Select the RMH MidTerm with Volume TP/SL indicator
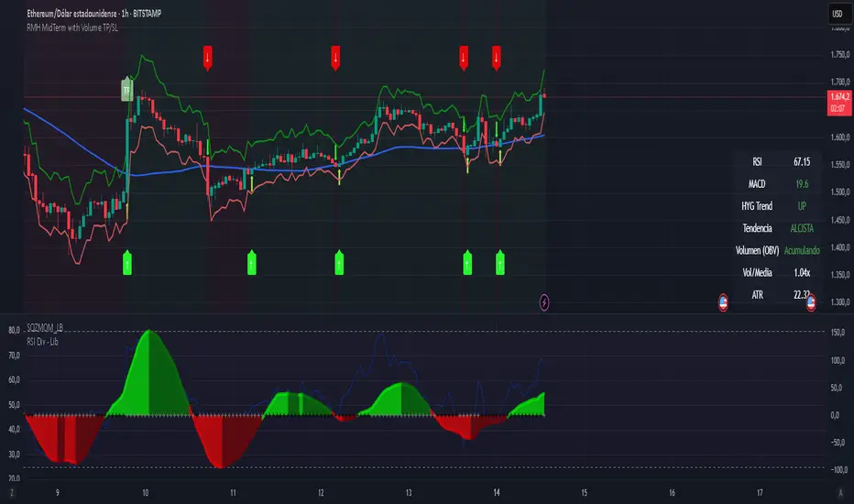854x504 pixels. pos(72,27)
